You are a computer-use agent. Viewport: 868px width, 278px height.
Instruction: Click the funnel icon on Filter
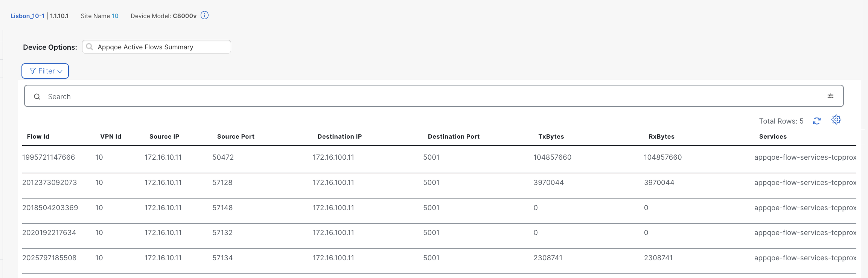point(33,71)
